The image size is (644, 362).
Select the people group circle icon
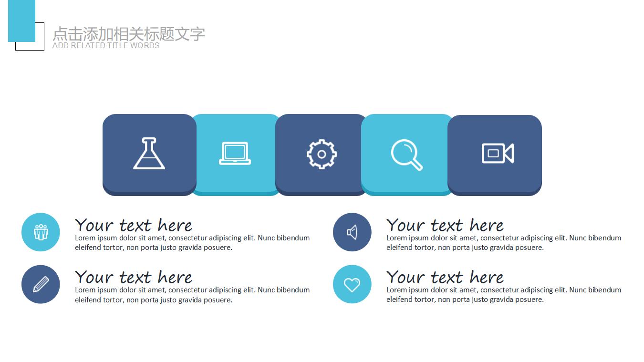pyautogui.click(x=41, y=232)
